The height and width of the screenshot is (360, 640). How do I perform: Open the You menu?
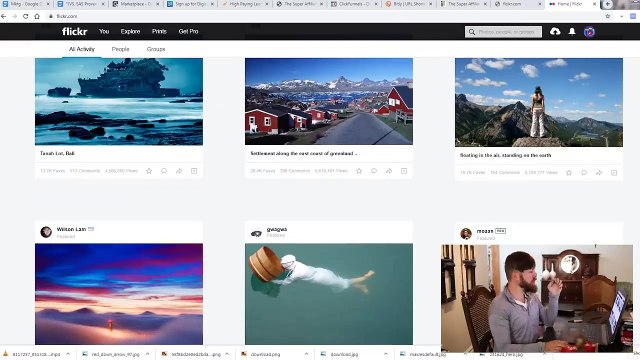click(x=104, y=31)
